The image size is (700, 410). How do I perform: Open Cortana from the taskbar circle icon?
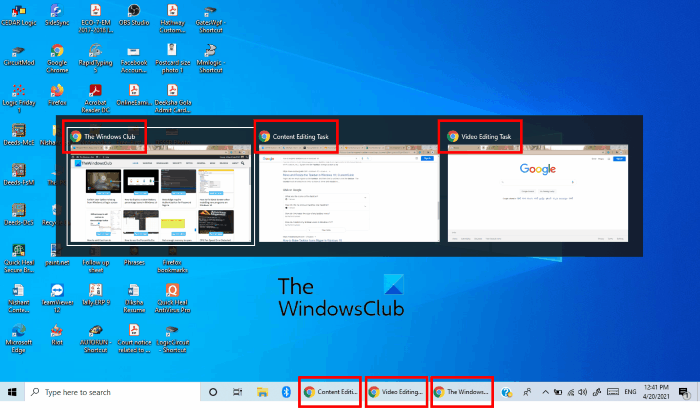(x=213, y=392)
